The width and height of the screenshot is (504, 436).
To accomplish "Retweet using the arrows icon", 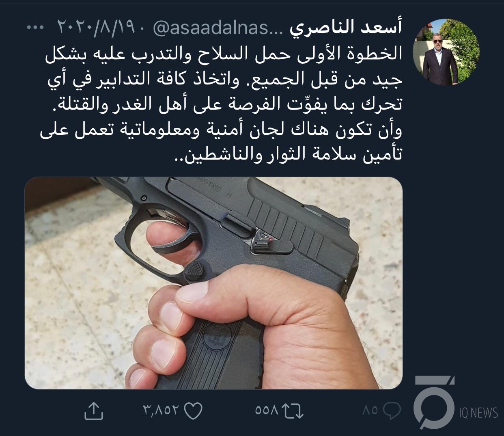I will tap(293, 411).
